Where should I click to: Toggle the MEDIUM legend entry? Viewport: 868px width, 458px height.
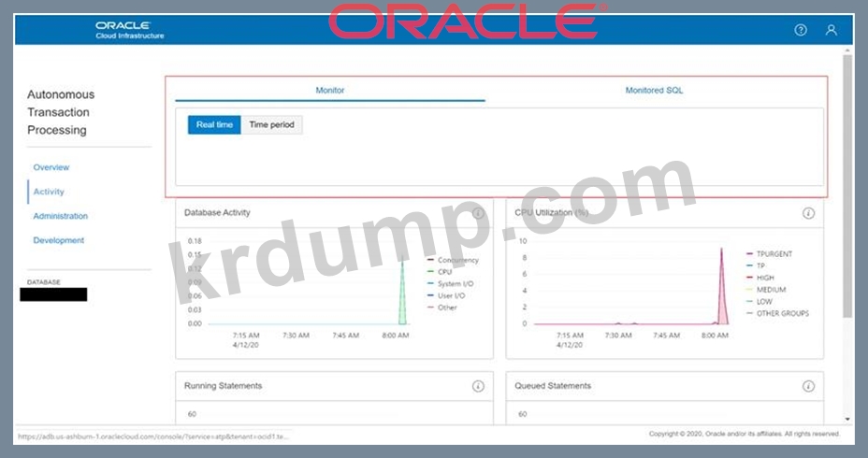tap(766, 290)
